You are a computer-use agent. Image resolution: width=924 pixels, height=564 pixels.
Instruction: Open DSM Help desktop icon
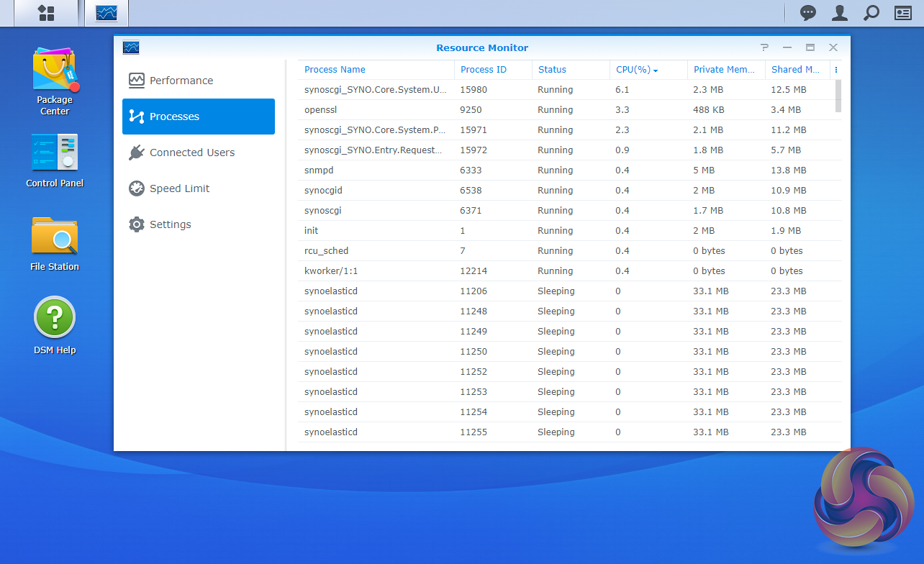pos(55,326)
